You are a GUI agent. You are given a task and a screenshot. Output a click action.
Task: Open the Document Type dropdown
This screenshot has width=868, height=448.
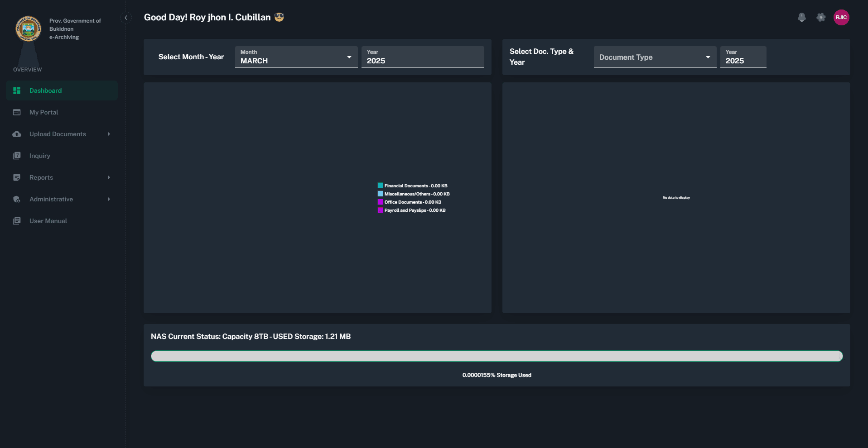click(x=655, y=57)
